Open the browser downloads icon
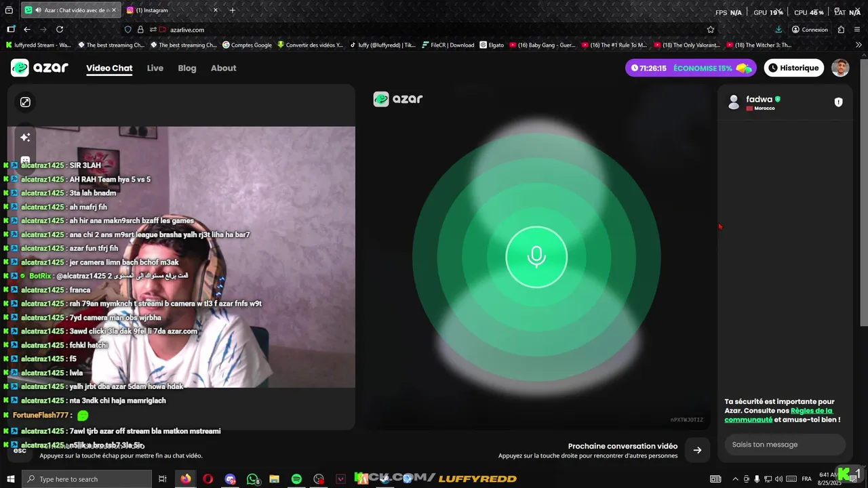868x488 pixels. tap(778, 29)
